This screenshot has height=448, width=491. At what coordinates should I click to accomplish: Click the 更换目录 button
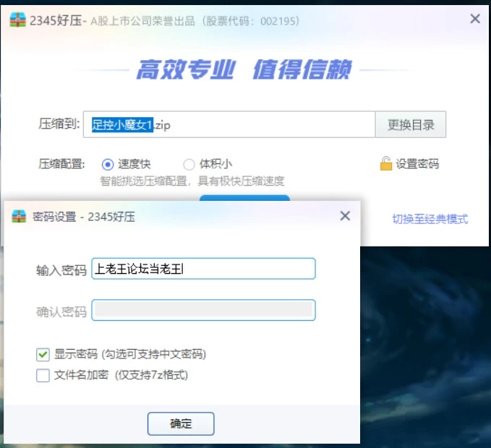[x=411, y=124]
